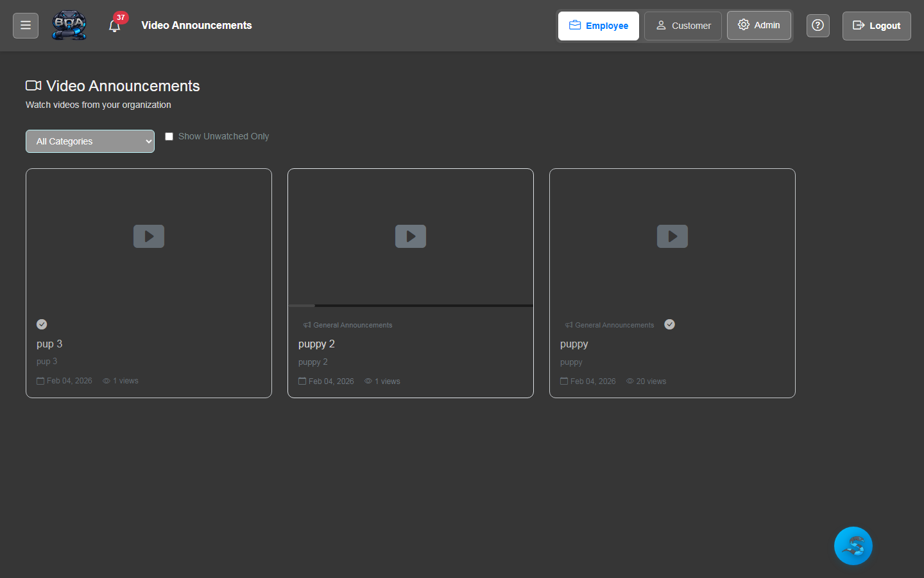Click the chevron on the categories selector
924x578 pixels.
(148, 141)
